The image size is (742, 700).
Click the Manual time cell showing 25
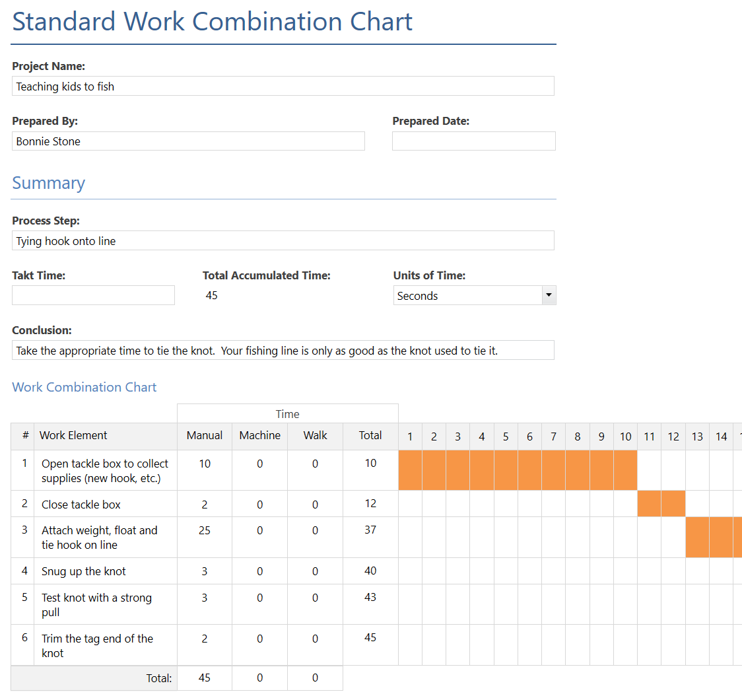point(205,530)
